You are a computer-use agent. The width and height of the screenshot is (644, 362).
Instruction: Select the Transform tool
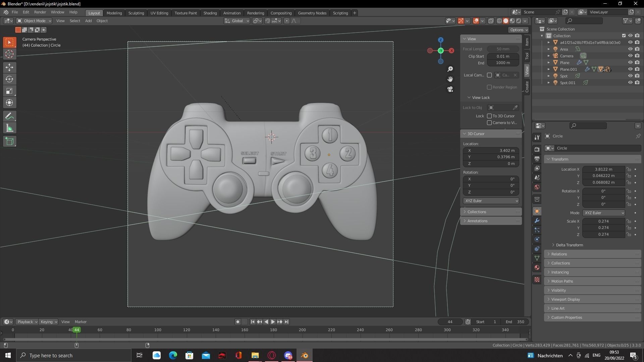pos(9,103)
